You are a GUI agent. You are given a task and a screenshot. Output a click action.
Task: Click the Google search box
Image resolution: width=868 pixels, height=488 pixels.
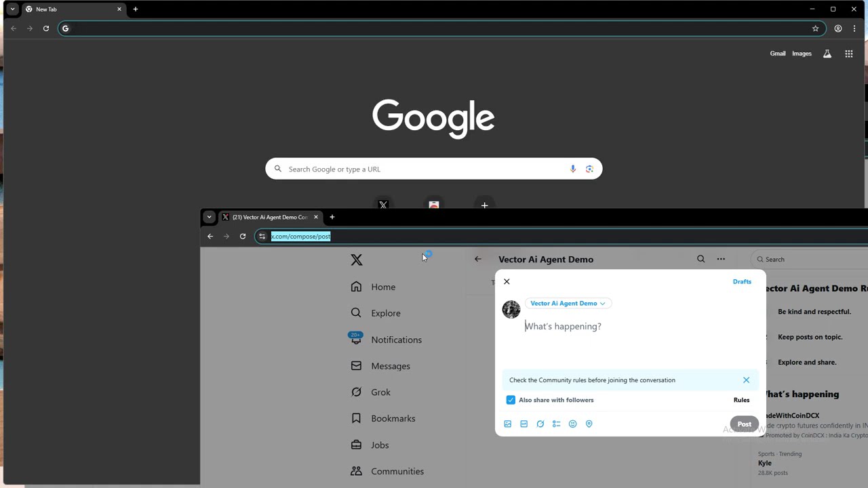pos(434,169)
